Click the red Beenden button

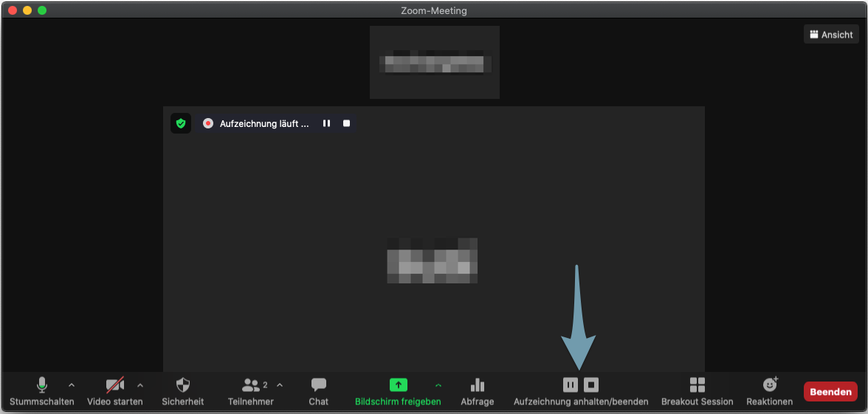[x=830, y=392]
